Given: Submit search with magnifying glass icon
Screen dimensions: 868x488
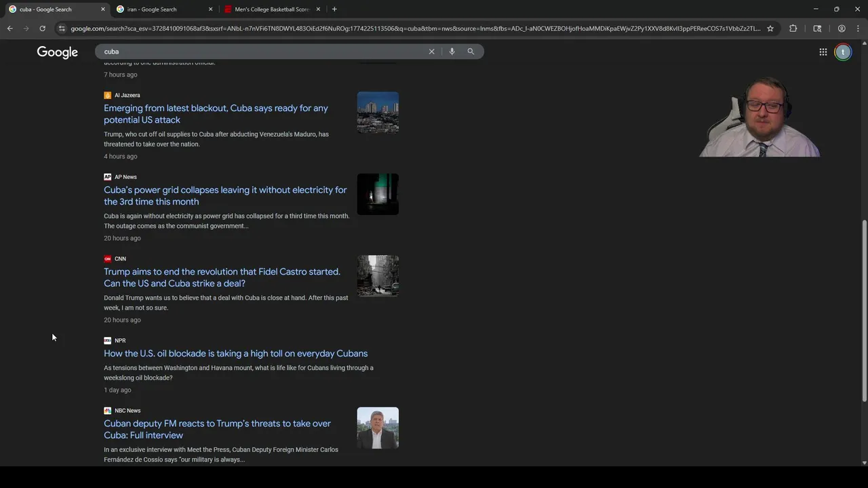Looking at the screenshot, I should click(x=471, y=52).
